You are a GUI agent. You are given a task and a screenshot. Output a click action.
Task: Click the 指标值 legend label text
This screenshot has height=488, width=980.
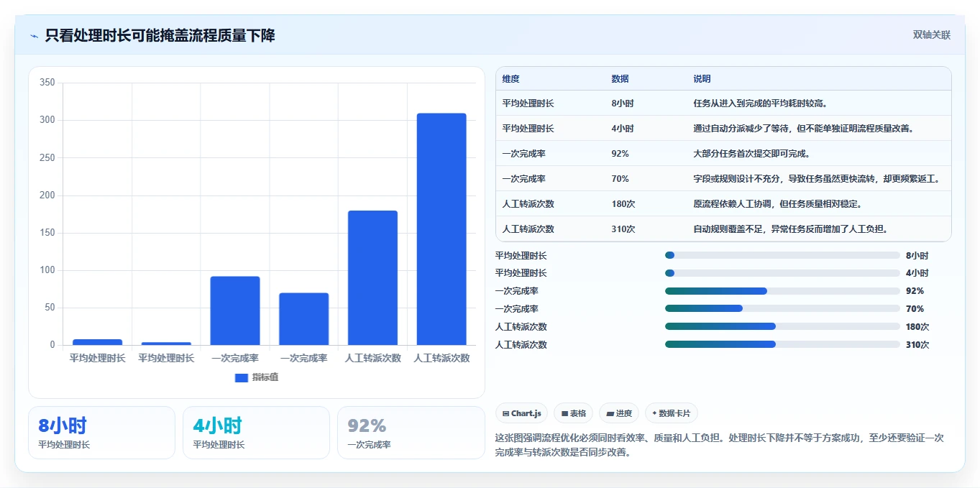tap(265, 377)
